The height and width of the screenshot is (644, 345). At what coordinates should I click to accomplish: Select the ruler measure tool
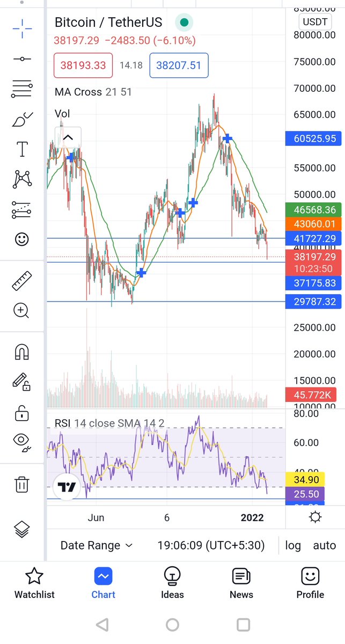[22, 281]
